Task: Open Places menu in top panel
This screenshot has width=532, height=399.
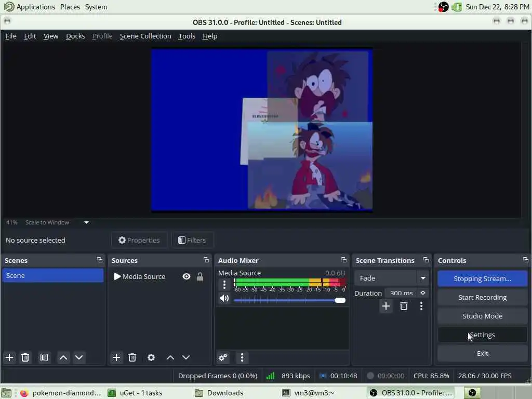Action: 70,7
